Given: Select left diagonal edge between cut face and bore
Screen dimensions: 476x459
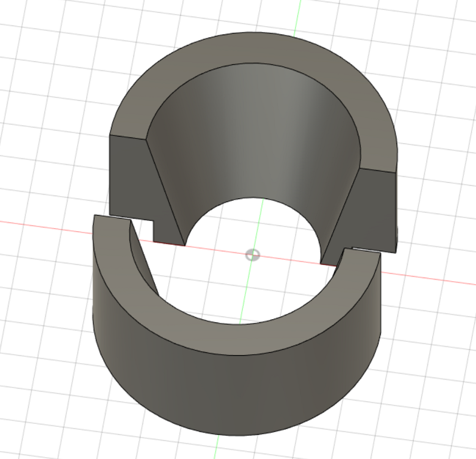Looking at the screenshot, I should click(165, 191).
